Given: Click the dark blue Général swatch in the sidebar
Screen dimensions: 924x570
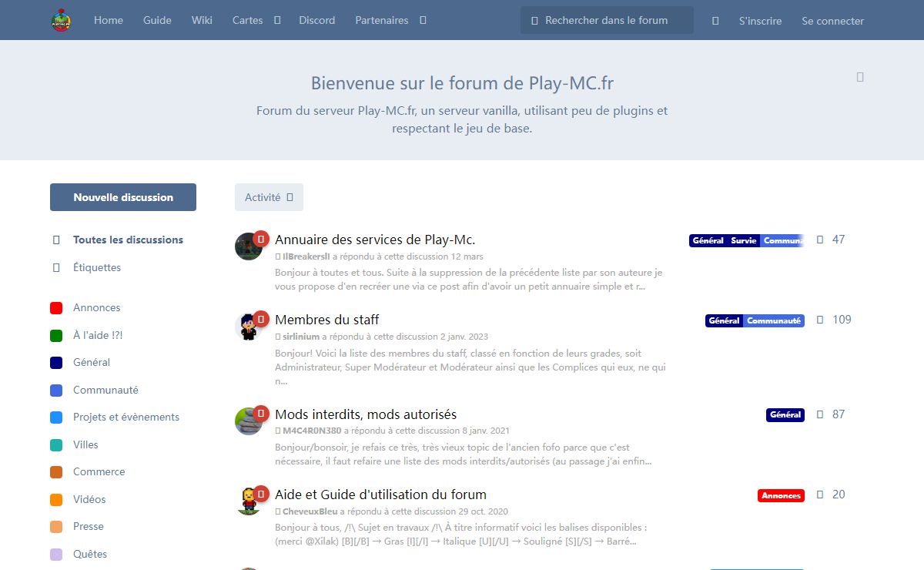Looking at the screenshot, I should pos(56,363).
